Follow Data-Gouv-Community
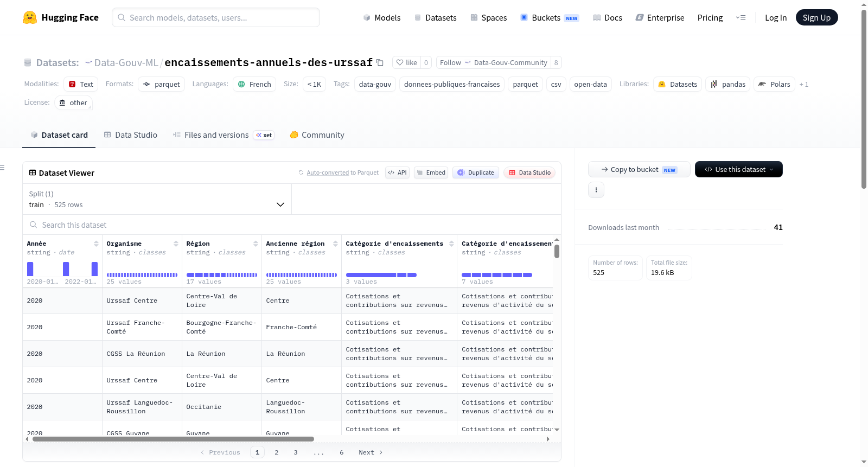This screenshot has height=467, width=868. (x=493, y=62)
